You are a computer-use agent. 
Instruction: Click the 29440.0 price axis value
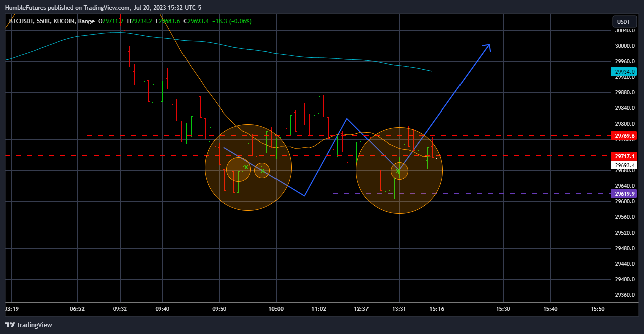[x=625, y=264]
